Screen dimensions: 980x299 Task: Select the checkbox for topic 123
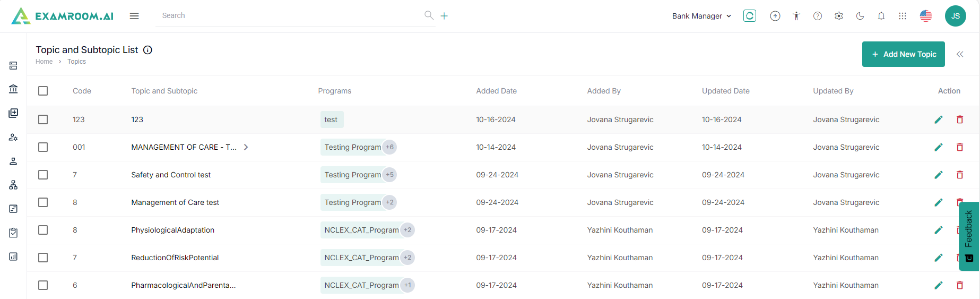pyautogui.click(x=43, y=119)
